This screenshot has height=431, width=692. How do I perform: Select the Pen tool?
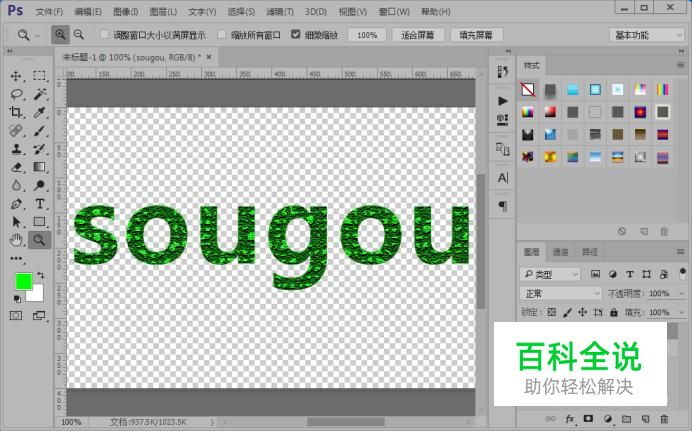16,204
